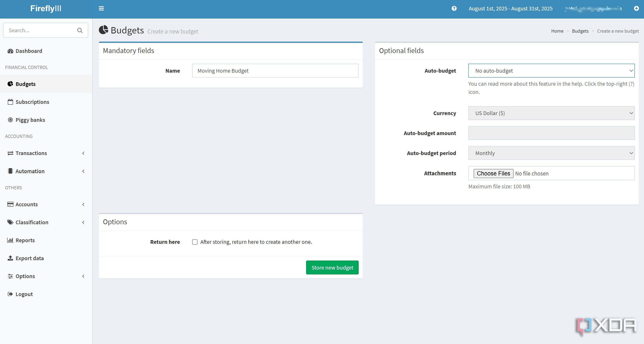
Task: Click the blurred user account name
Action: click(x=593, y=9)
